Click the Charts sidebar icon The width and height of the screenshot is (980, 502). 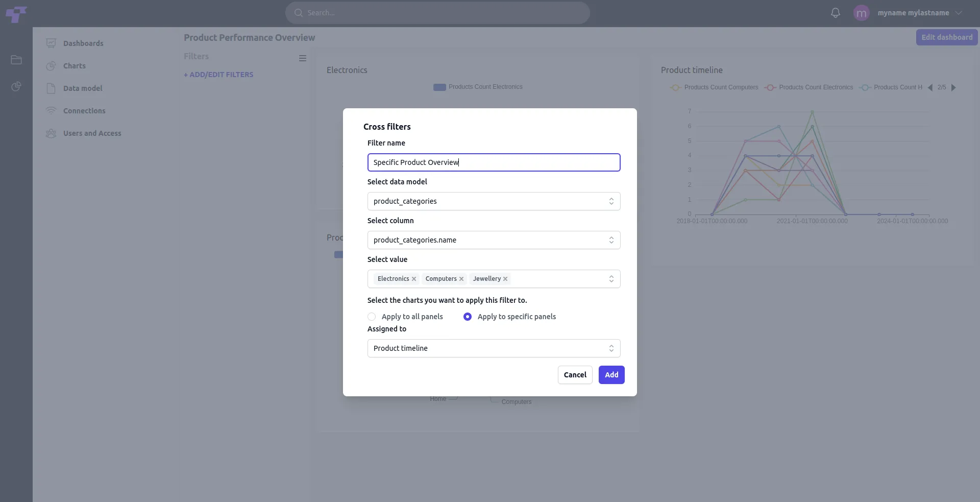pos(51,66)
